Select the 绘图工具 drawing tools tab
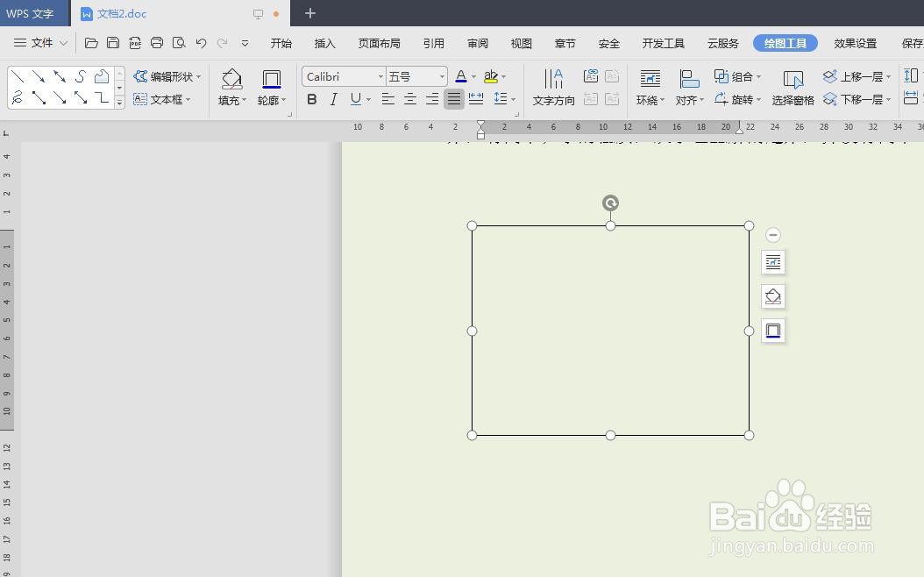This screenshot has height=577, width=924. click(x=785, y=43)
